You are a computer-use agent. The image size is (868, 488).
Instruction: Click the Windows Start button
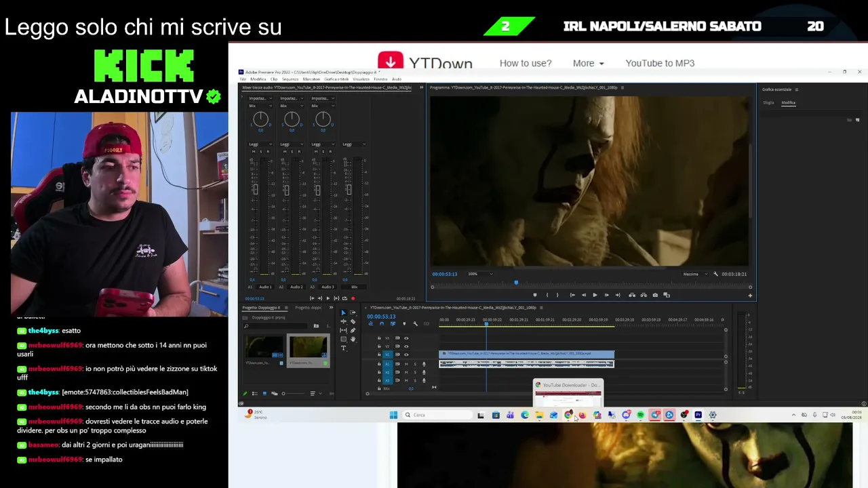pyautogui.click(x=393, y=415)
